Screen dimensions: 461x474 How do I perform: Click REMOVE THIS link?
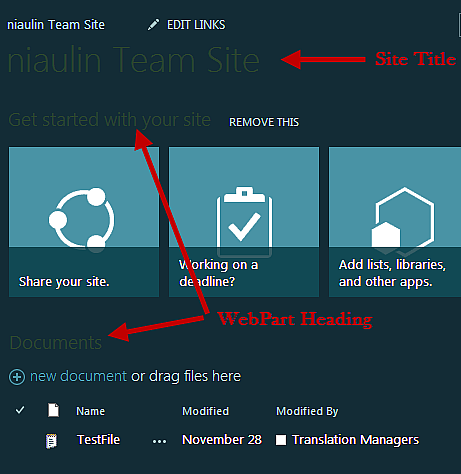264,122
